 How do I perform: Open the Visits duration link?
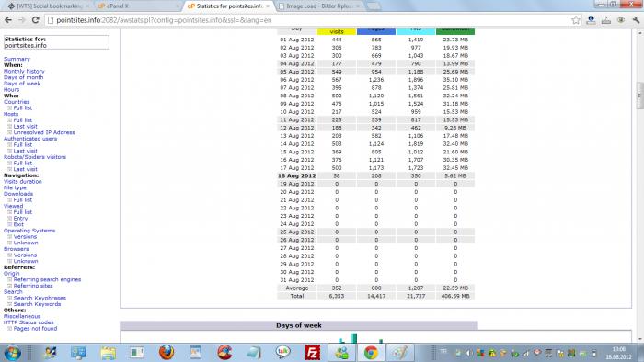pyautogui.click(x=23, y=181)
